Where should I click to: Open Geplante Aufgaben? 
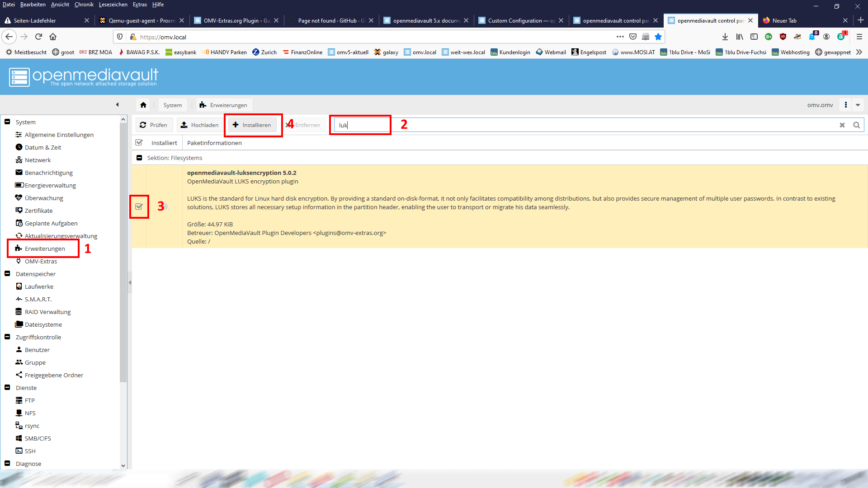click(51, 223)
